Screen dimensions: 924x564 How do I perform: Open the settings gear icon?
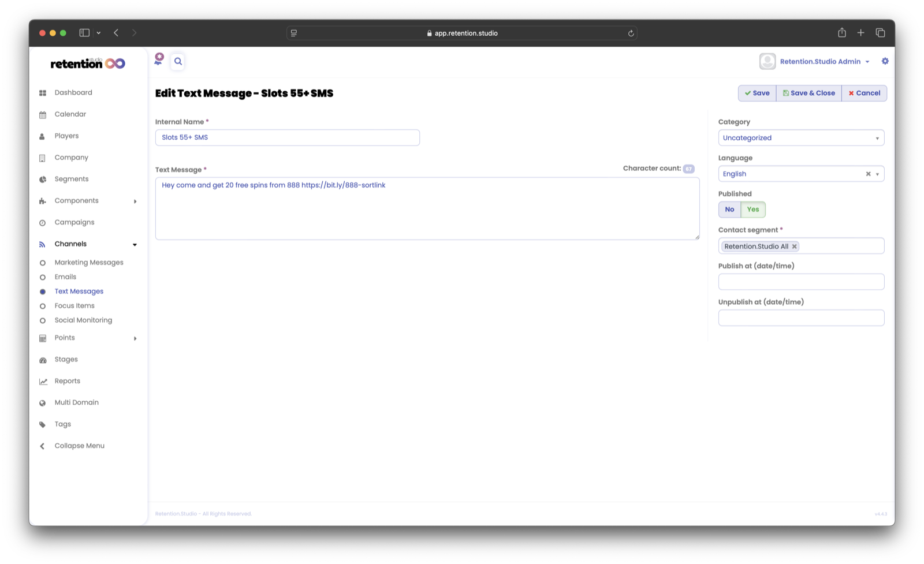click(x=885, y=61)
